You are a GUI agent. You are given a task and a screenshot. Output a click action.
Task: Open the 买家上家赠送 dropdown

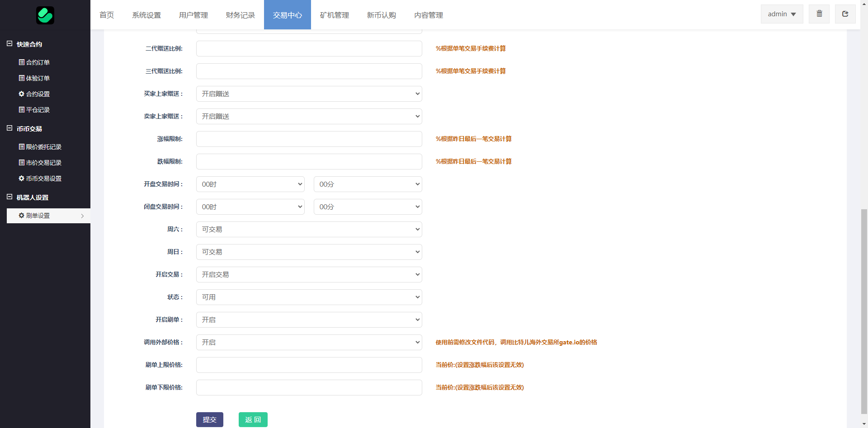(309, 94)
